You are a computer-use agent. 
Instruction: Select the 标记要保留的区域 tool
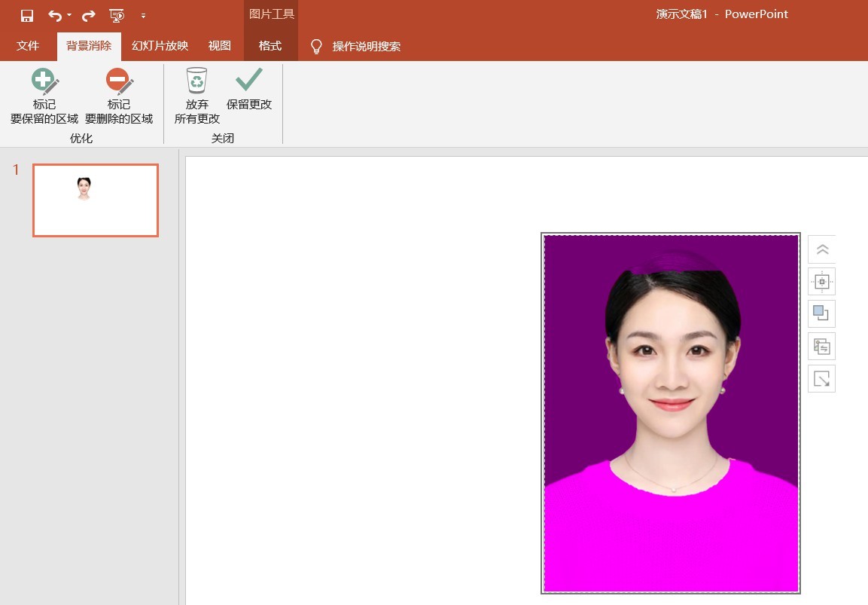(x=44, y=94)
